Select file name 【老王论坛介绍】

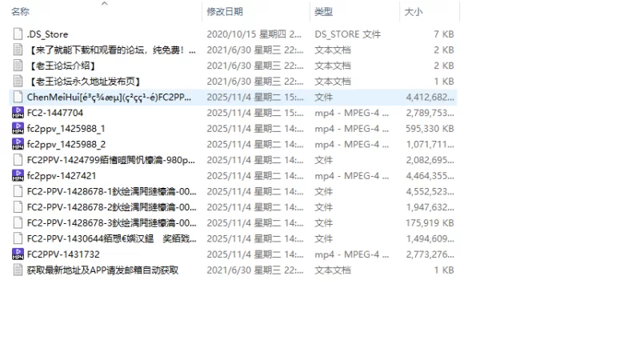coord(62,66)
